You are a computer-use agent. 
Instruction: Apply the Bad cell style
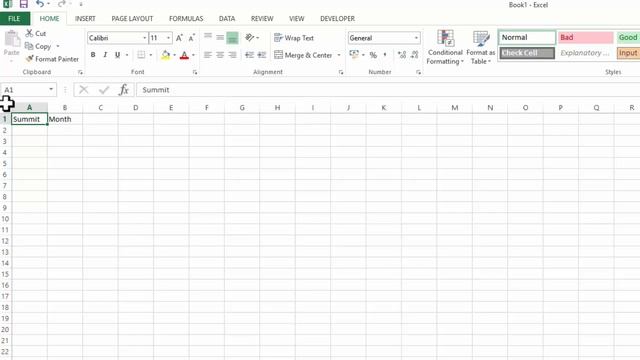[586, 38]
